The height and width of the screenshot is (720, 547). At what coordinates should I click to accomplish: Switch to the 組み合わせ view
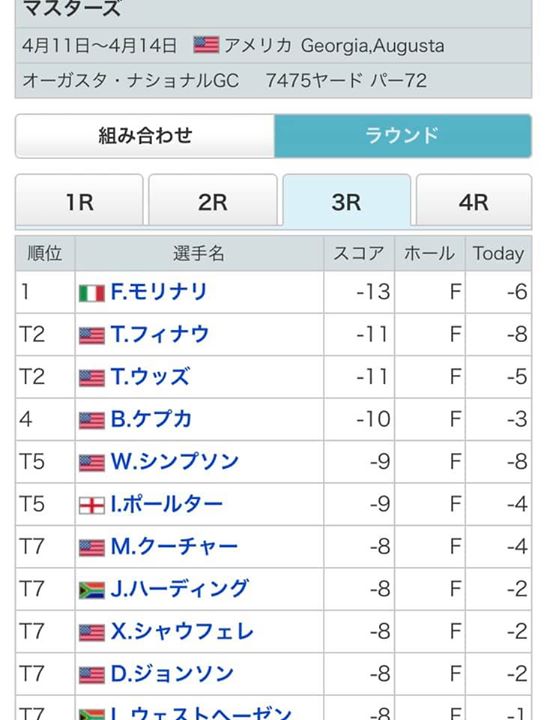click(x=145, y=136)
